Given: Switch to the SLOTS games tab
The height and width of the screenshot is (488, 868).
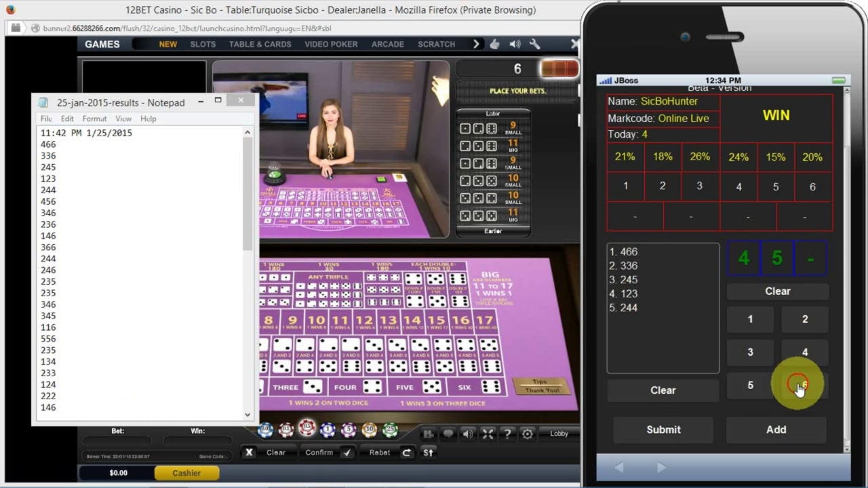Looking at the screenshot, I should coord(203,44).
